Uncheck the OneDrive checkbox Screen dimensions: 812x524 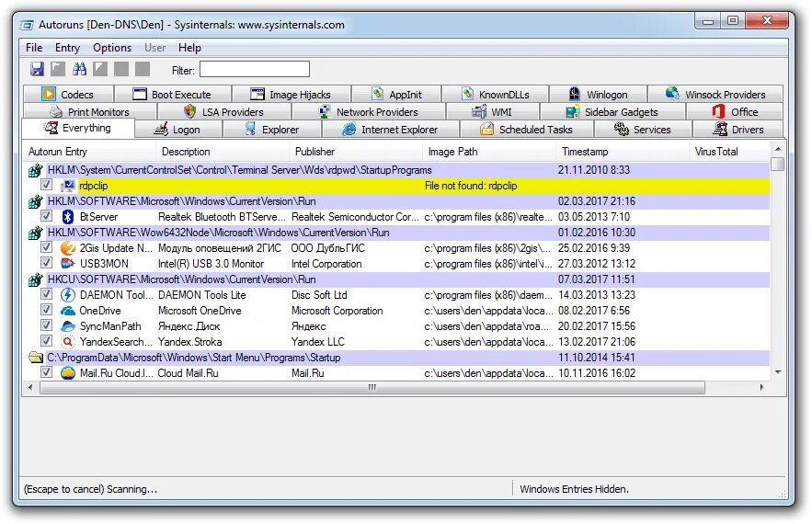(x=46, y=310)
